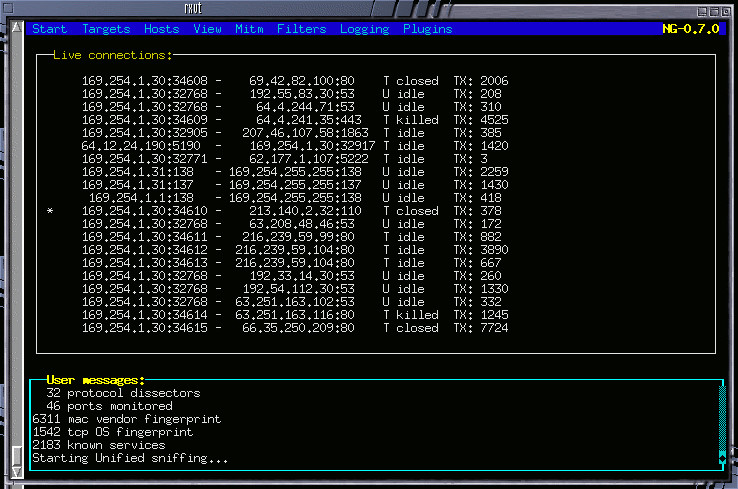Click the User messages panel title

coord(96,380)
